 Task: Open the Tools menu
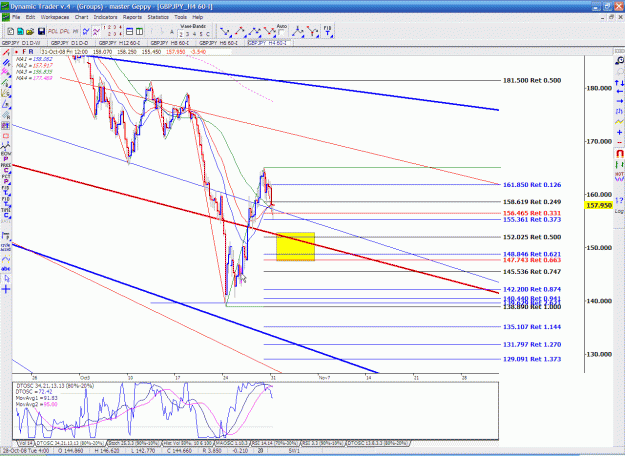click(x=180, y=17)
